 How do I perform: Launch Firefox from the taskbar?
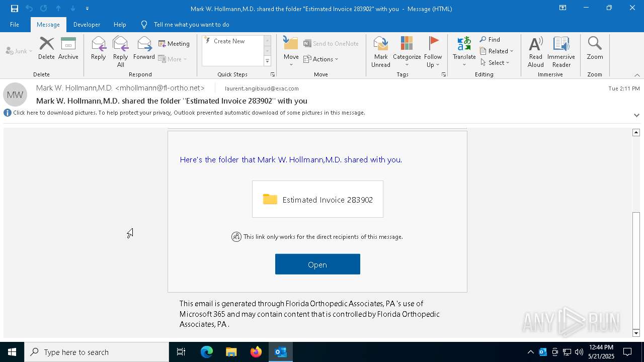(x=256, y=352)
